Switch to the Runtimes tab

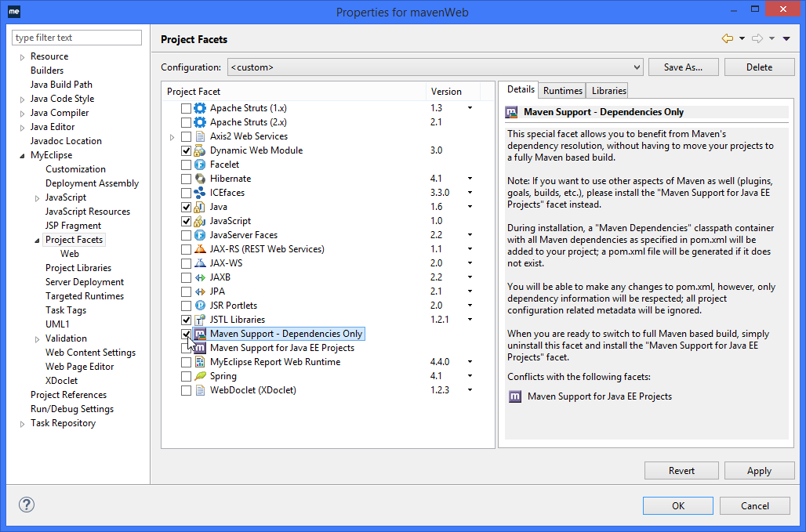tap(562, 90)
